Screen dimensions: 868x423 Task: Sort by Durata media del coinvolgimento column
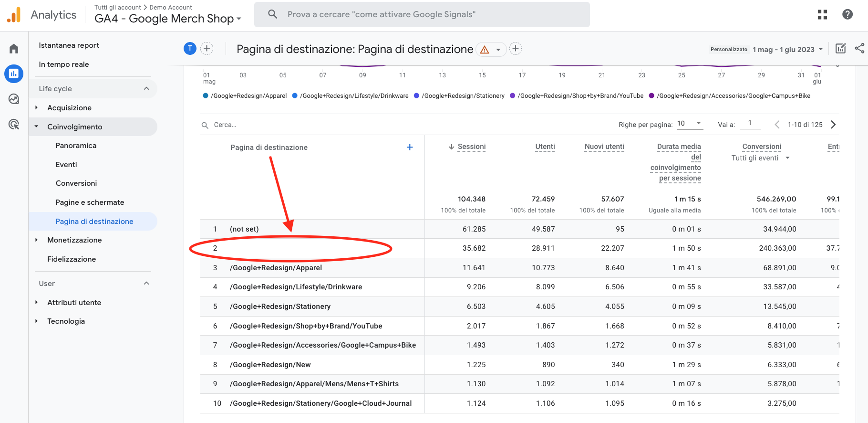click(676, 162)
